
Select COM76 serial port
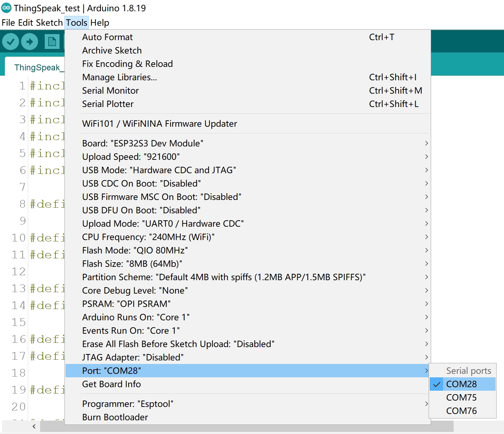(x=462, y=411)
